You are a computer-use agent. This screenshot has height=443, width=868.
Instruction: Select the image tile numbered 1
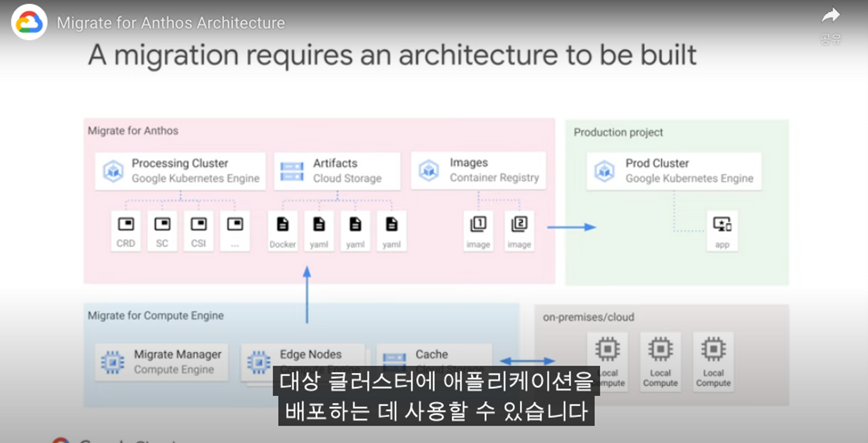[478, 231]
